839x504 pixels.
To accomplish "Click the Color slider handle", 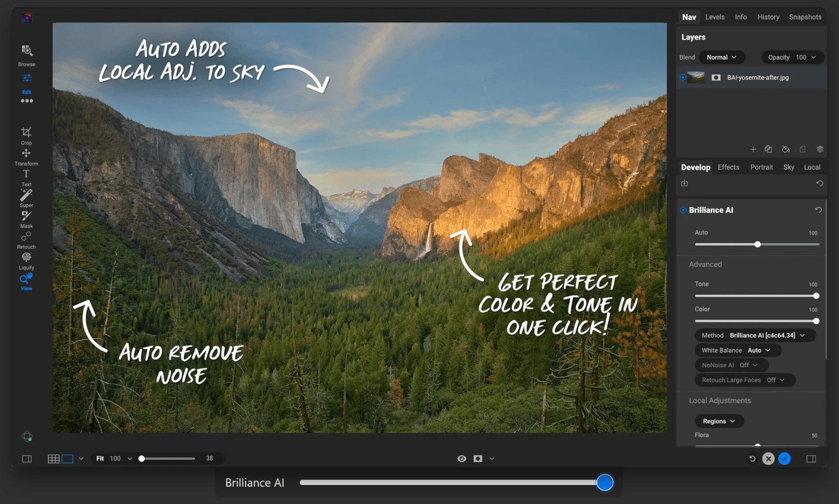I will [x=816, y=321].
